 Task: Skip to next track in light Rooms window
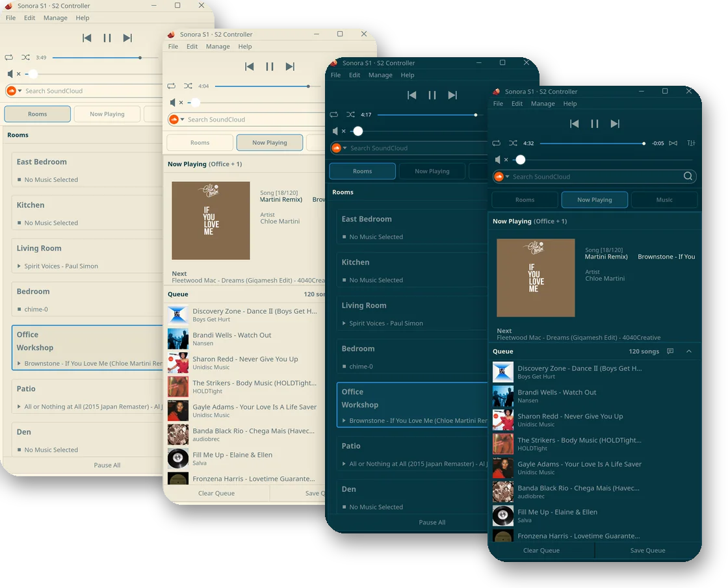pyautogui.click(x=127, y=38)
